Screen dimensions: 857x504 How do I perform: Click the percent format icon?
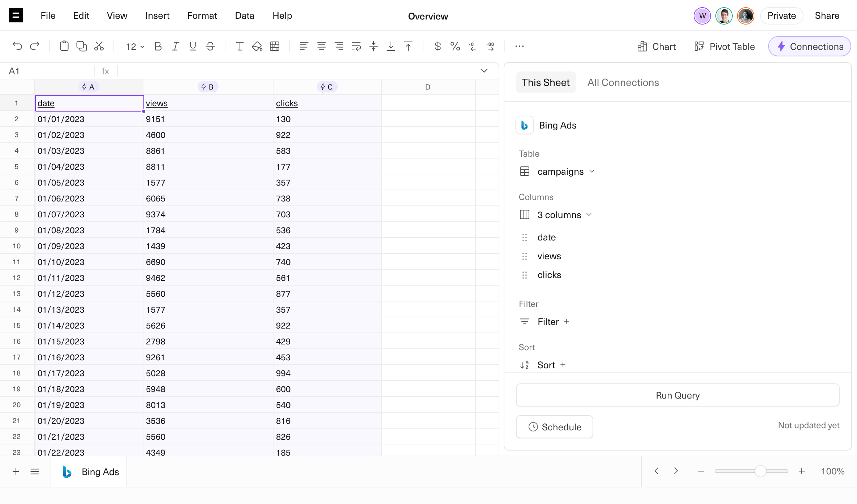pos(455,46)
